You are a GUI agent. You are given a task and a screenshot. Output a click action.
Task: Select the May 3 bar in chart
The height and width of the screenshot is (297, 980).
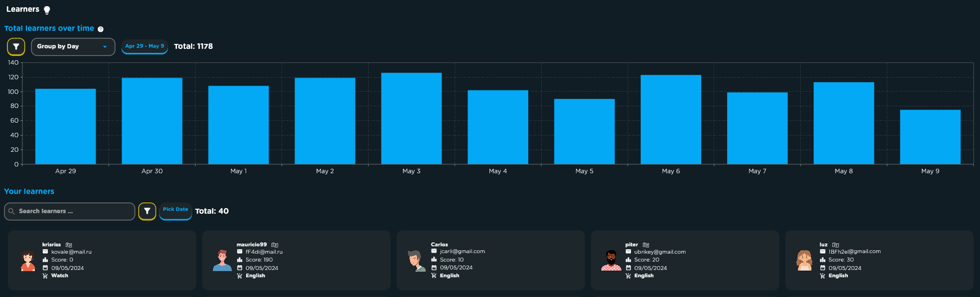pyautogui.click(x=411, y=119)
